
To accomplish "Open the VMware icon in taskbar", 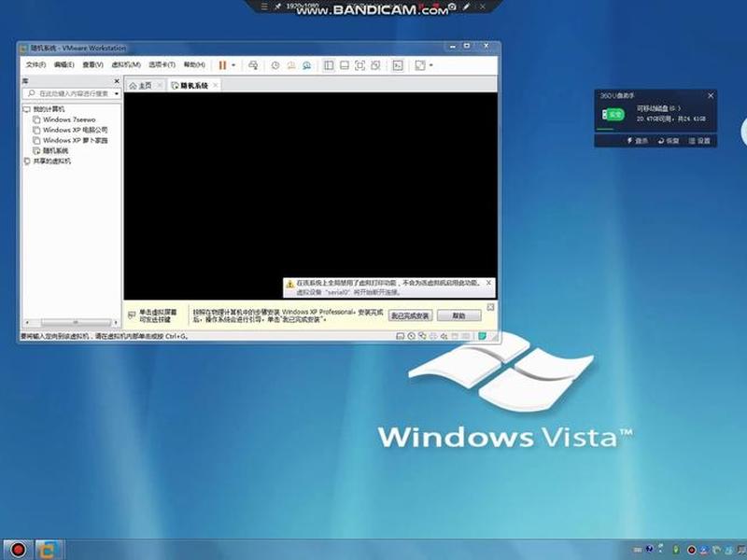I will pyautogui.click(x=49, y=550).
